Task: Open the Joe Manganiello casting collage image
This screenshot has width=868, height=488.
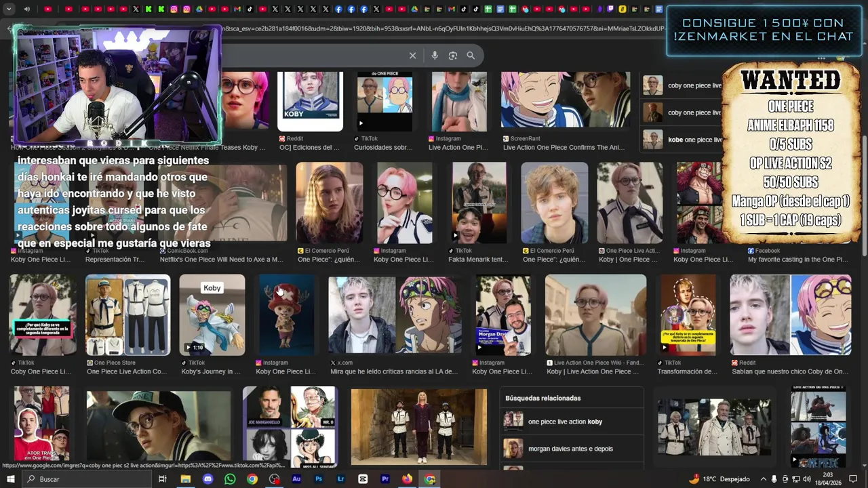Action: [290, 427]
